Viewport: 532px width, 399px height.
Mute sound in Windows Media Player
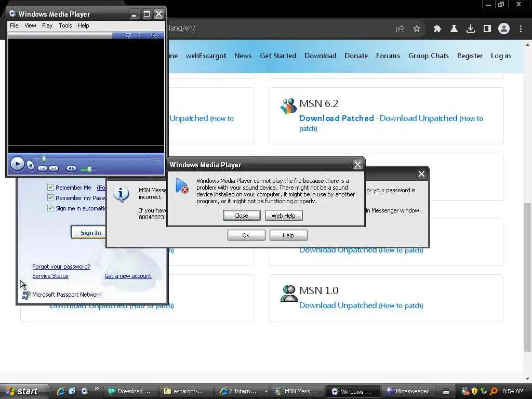(x=71, y=168)
